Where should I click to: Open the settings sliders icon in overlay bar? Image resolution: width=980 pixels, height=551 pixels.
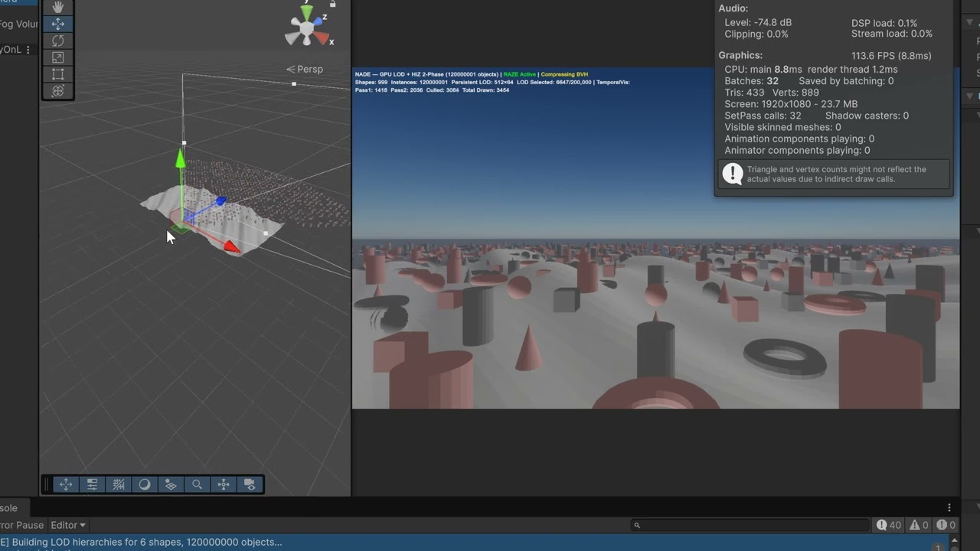point(92,484)
